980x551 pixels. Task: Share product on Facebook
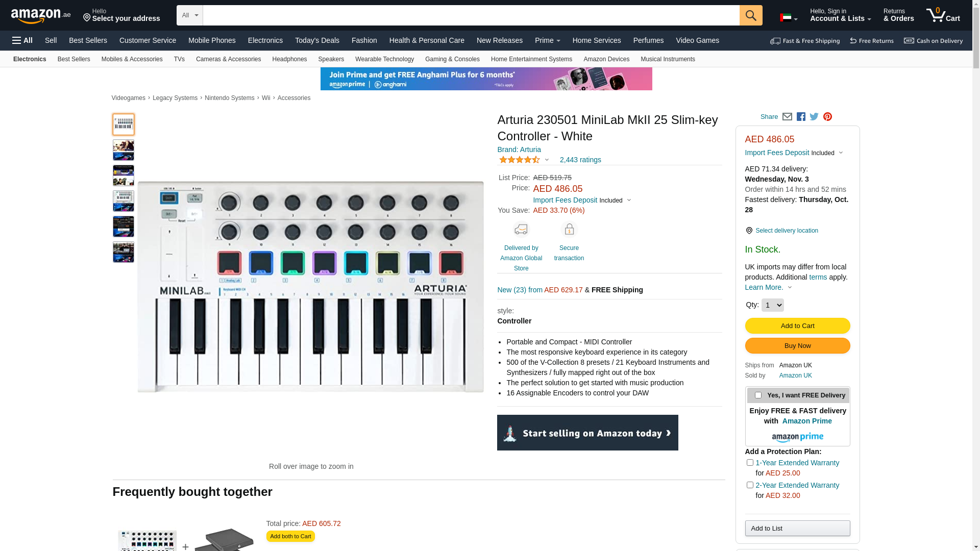click(x=801, y=117)
